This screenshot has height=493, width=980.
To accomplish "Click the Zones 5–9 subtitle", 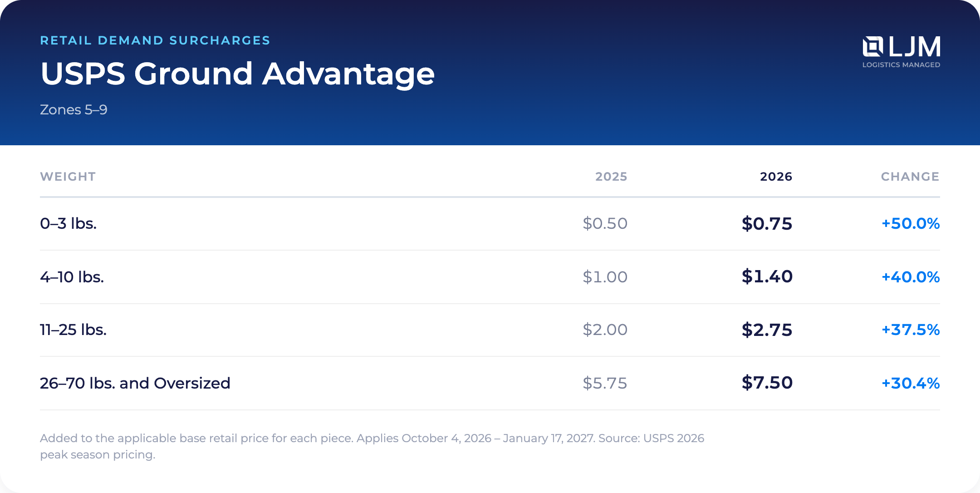I will [73, 110].
